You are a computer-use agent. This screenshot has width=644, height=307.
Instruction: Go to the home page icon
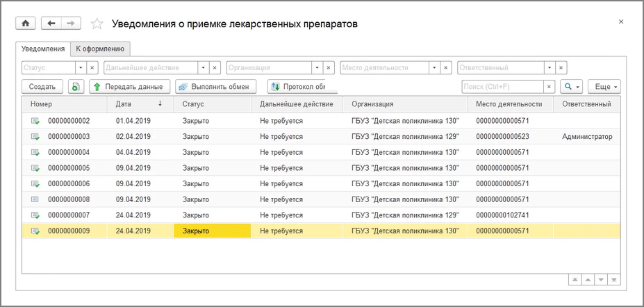click(x=26, y=24)
